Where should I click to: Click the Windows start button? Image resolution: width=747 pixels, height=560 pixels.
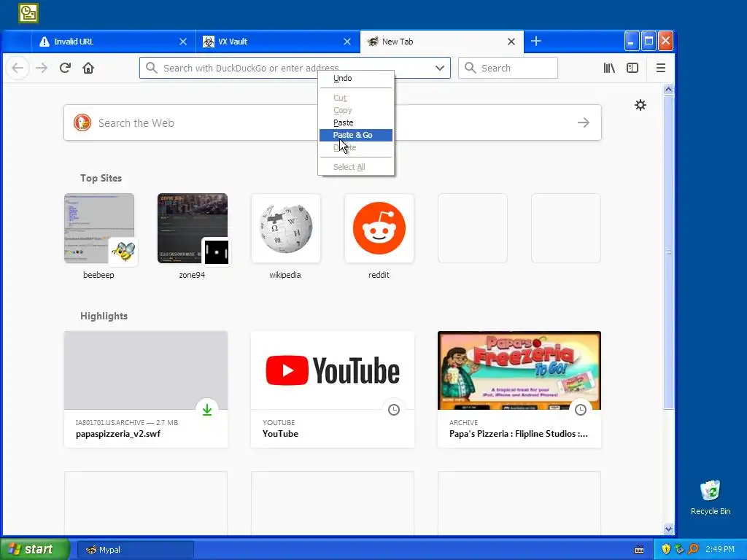point(35,550)
